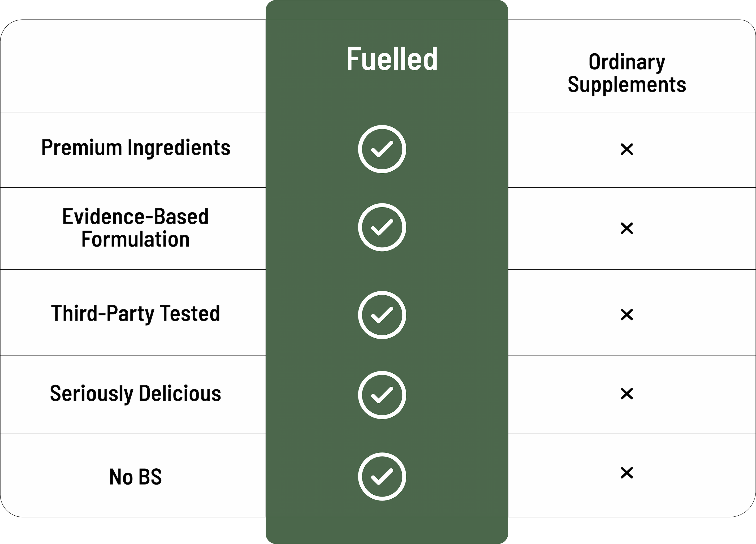
Task: Click the checkmark icon for Seriously Delicious
Action: [382, 395]
